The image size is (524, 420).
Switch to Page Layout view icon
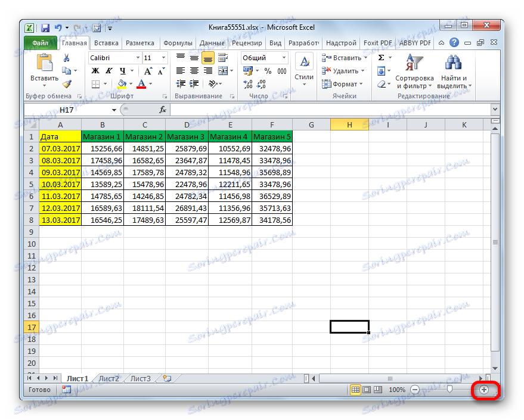[367, 390]
